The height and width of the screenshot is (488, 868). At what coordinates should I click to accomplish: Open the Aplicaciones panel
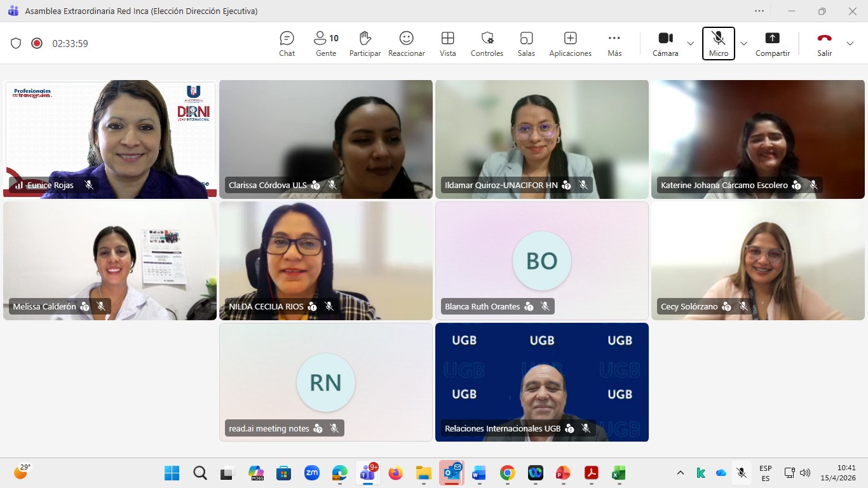[x=570, y=43]
